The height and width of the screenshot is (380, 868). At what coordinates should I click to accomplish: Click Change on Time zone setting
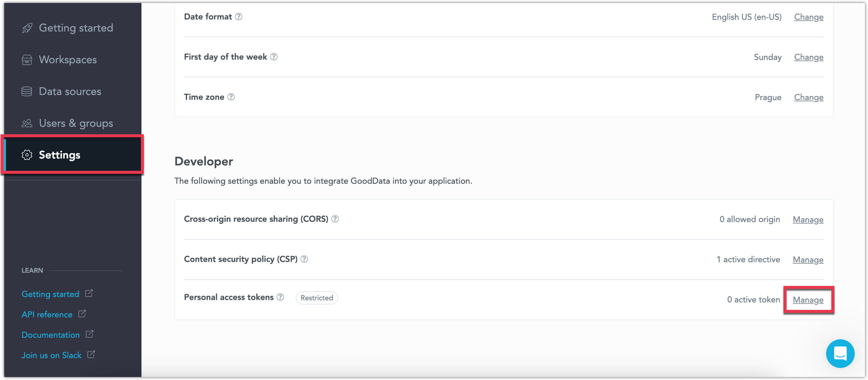point(808,97)
